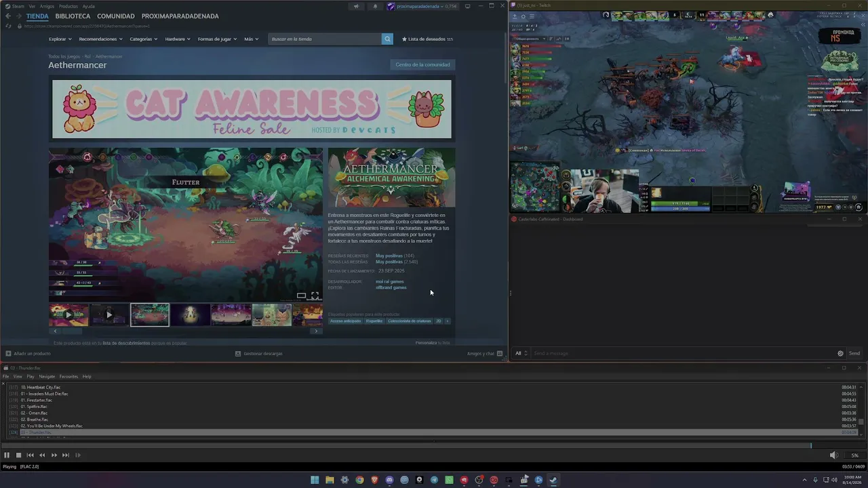This screenshot has width=868, height=488.
Task: Add another tag with the plus button
Action: [x=447, y=321]
